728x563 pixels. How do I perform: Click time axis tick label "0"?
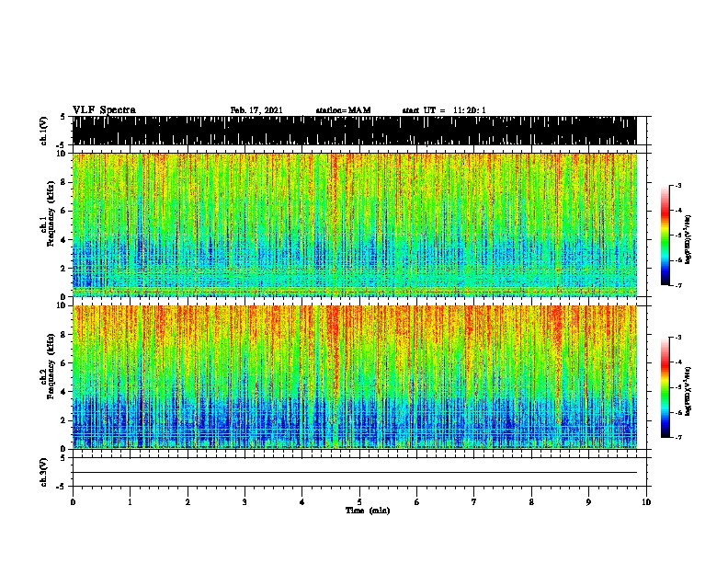click(x=73, y=502)
